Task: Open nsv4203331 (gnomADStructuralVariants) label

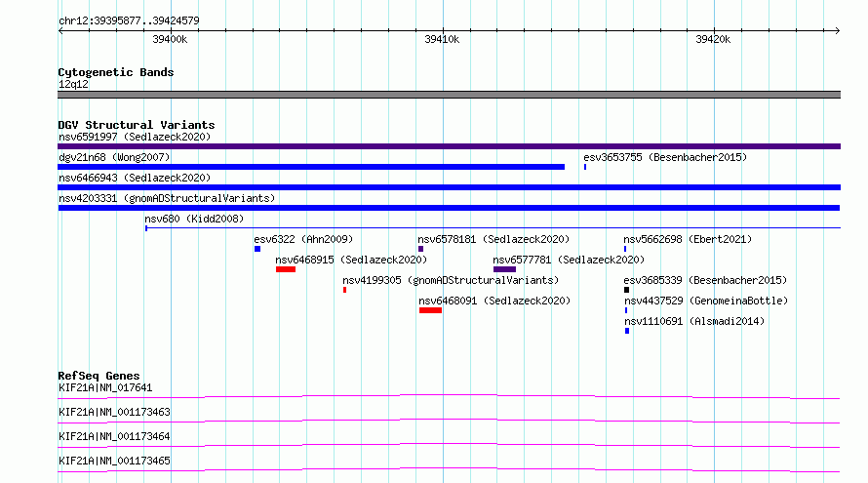Action: point(167,198)
